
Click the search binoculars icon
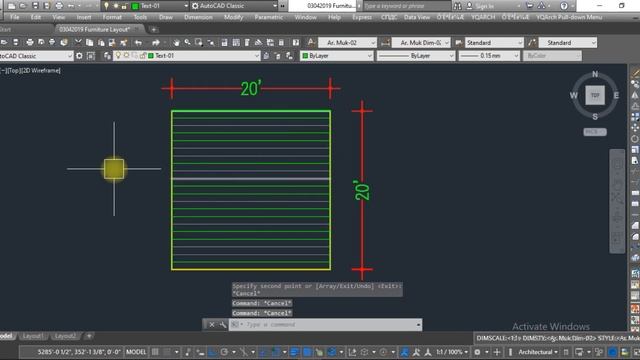[x=458, y=6]
